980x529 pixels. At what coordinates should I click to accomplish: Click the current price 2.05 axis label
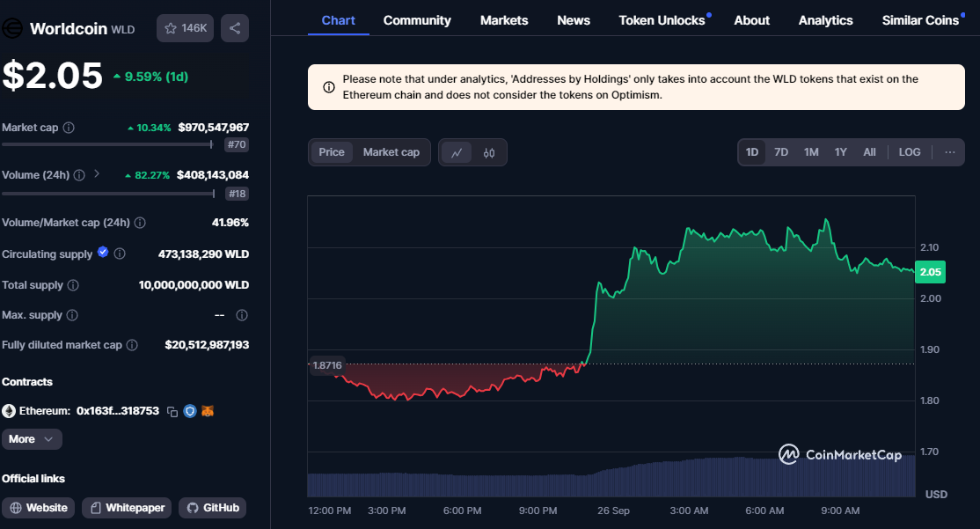pyautogui.click(x=930, y=272)
